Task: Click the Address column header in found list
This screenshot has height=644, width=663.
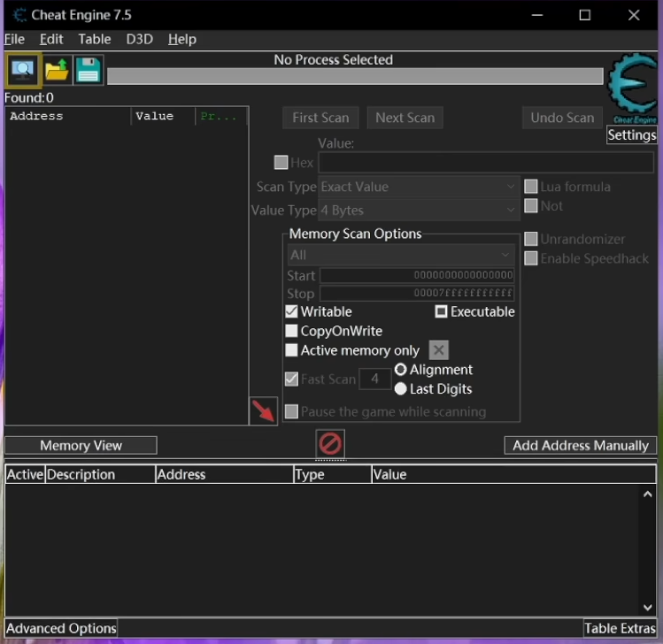Action: coord(68,116)
